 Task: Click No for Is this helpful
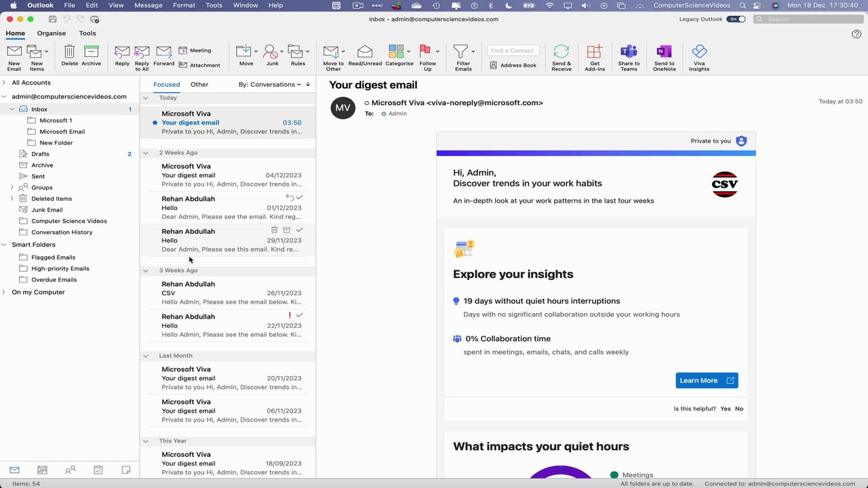tap(739, 409)
